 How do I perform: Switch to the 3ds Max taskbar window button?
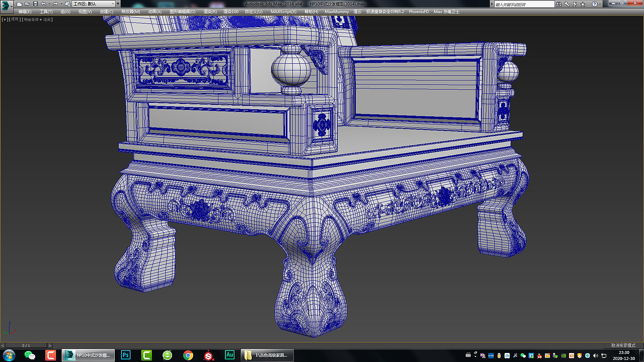coord(88,355)
